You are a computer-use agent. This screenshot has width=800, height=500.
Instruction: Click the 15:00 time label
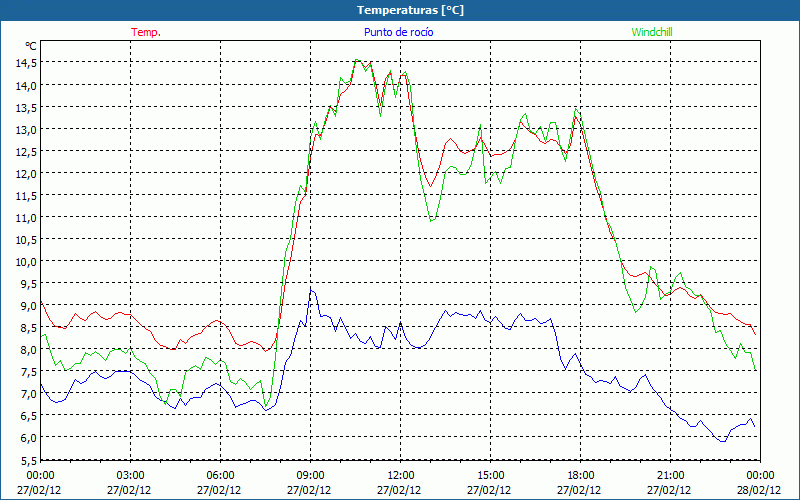point(490,475)
